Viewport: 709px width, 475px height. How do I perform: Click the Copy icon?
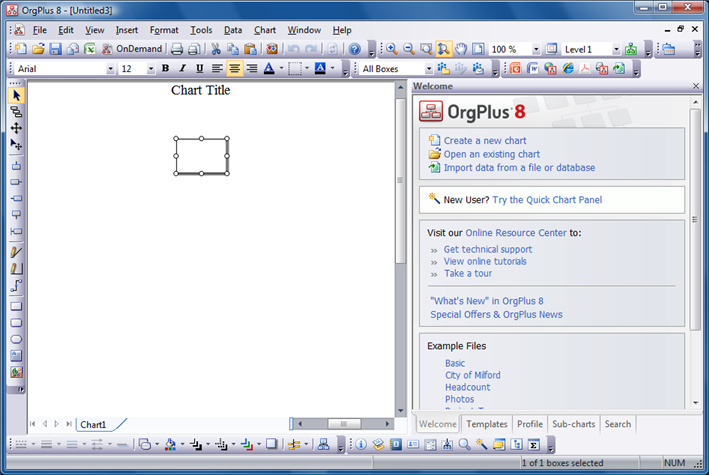click(233, 49)
